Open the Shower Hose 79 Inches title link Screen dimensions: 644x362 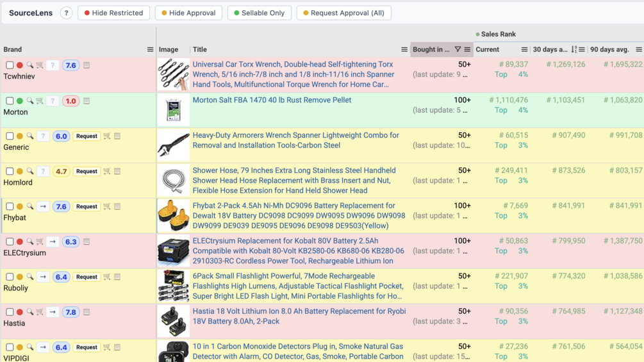click(x=294, y=181)
